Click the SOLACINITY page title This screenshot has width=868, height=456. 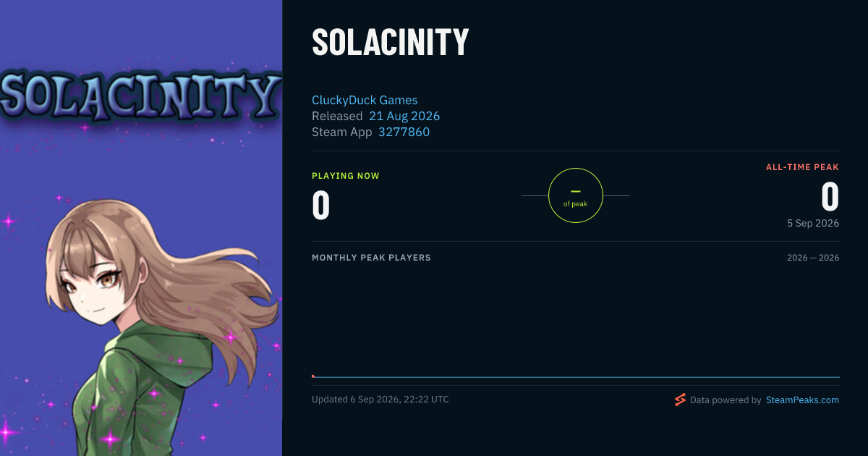coord(391,42)
